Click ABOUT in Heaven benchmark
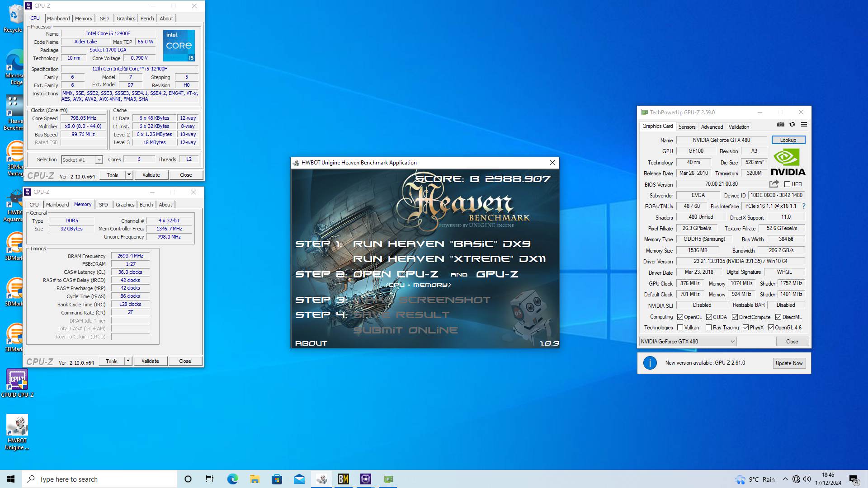868x488 pixels. coord(311,343)
